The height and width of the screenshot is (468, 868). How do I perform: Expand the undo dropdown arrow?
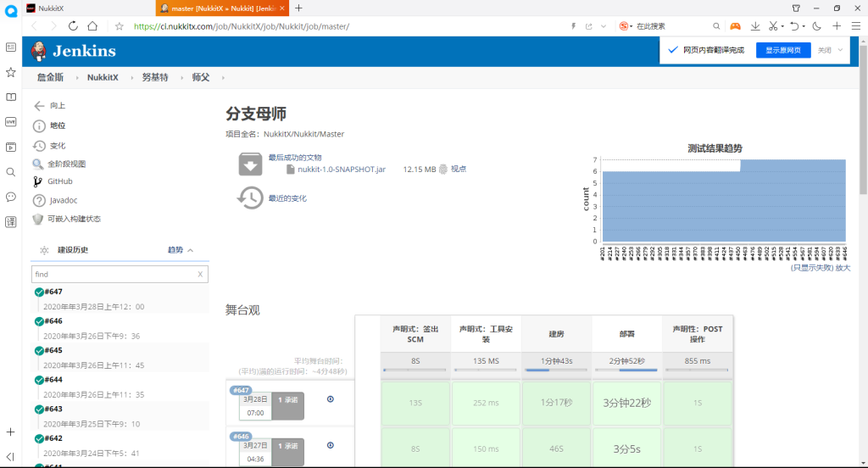pos(804,26)
